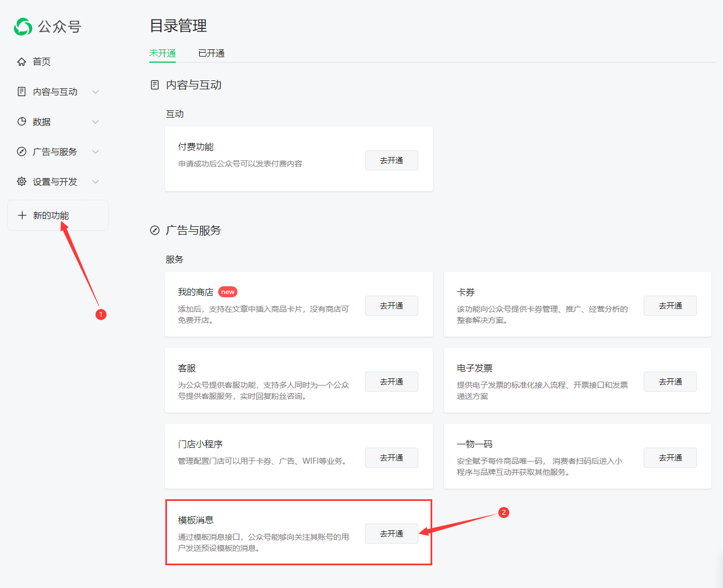Click the 电子发票 description text
Screen dimensions: 723x588
[x=543, y=391]
